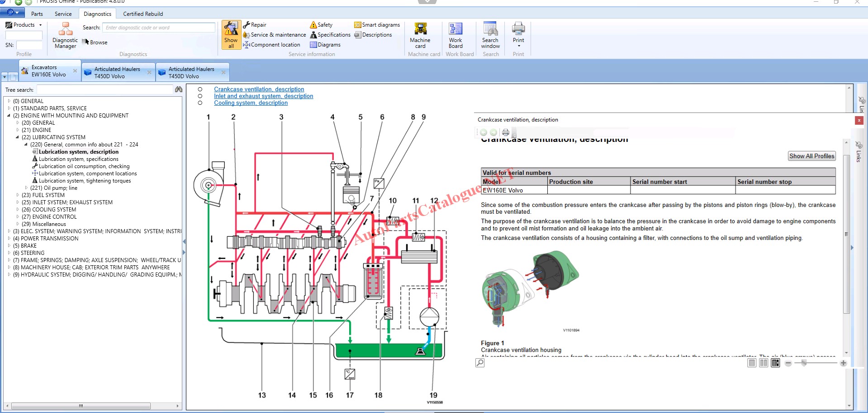Click the binoculars tree search icon
This screenshot has width=868, height=413.
tap(179, 89)
